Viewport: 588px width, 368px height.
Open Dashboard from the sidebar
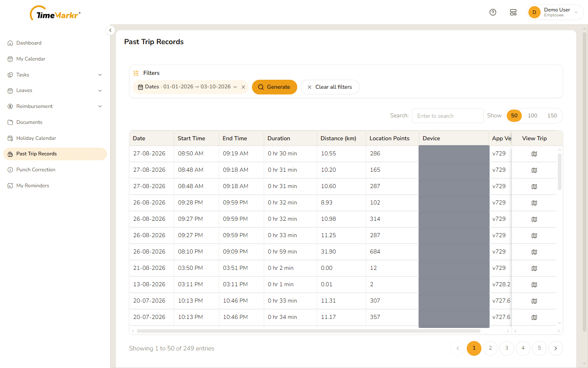point(55,43)
